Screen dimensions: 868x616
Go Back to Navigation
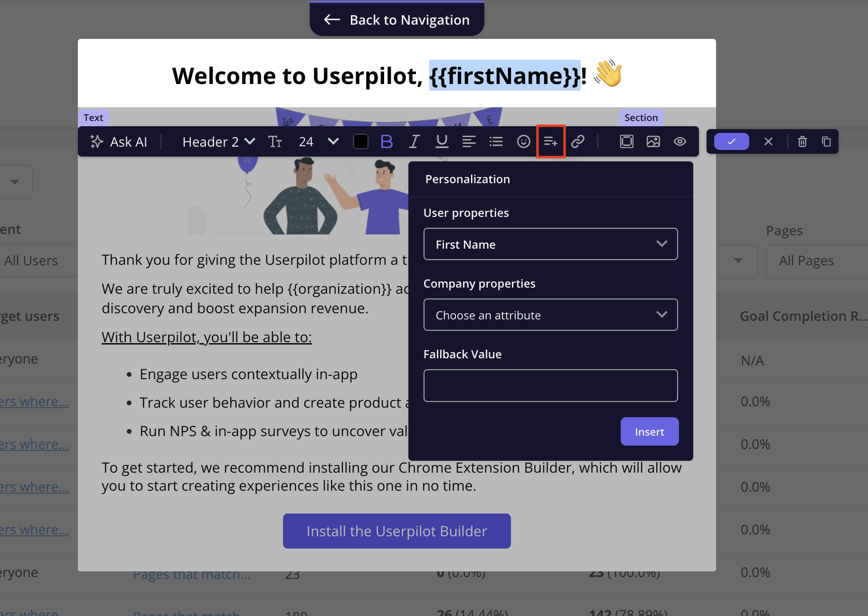click(397, 19)
